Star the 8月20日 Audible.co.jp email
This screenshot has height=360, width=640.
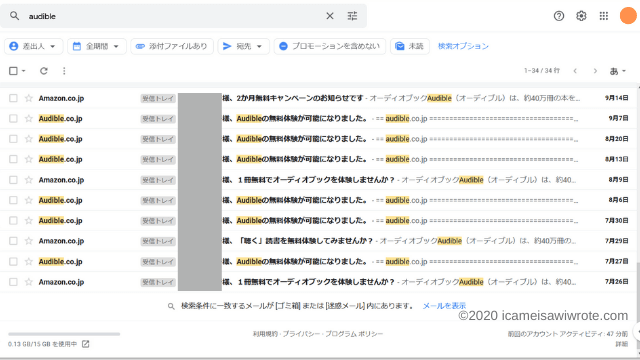[29, 139]
